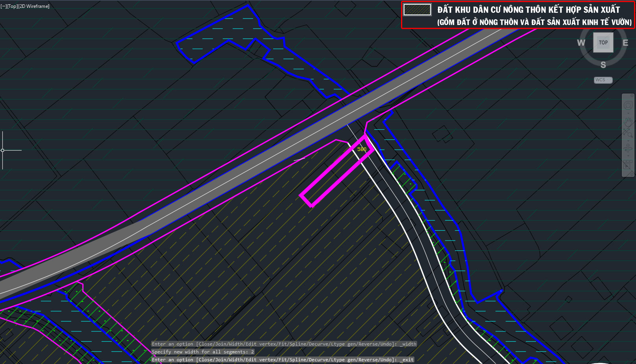Open the [2D Wireframe] visual style menu

[x=34, y=6]
